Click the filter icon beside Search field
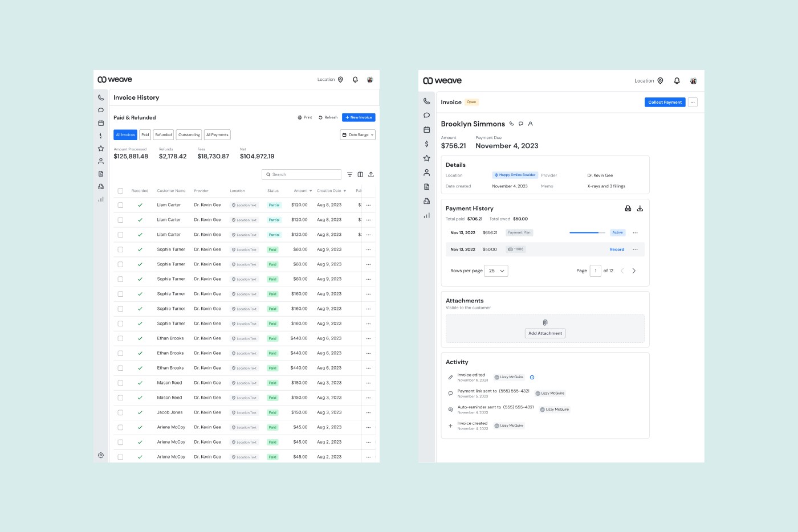Image resolution: width=798 pixels, height=532 pixels. pyautogui.click(x=350, y=174)
